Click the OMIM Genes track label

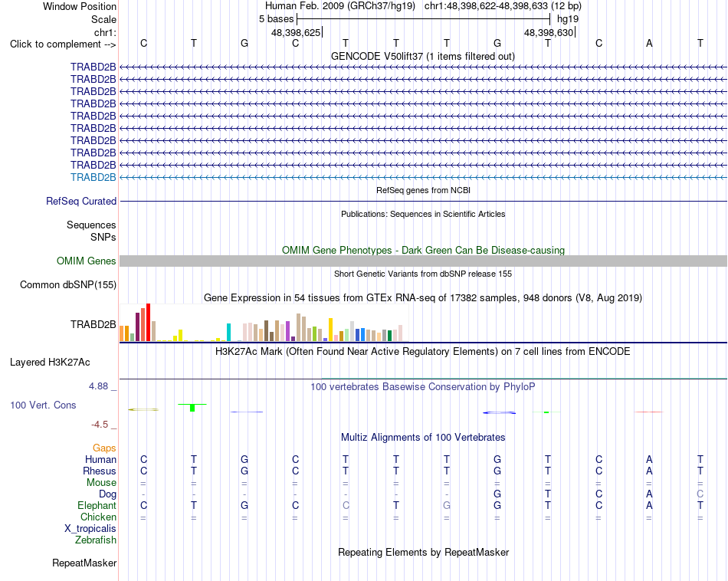click(87, 261)
